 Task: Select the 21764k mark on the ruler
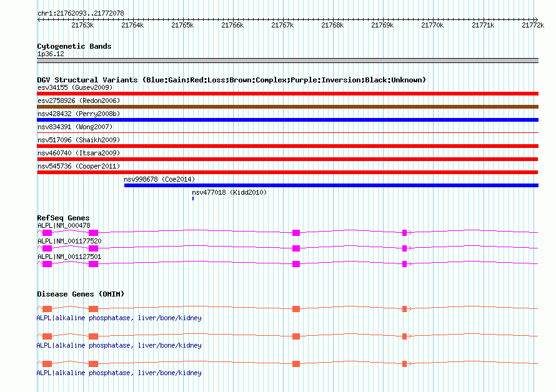[132, 25]
